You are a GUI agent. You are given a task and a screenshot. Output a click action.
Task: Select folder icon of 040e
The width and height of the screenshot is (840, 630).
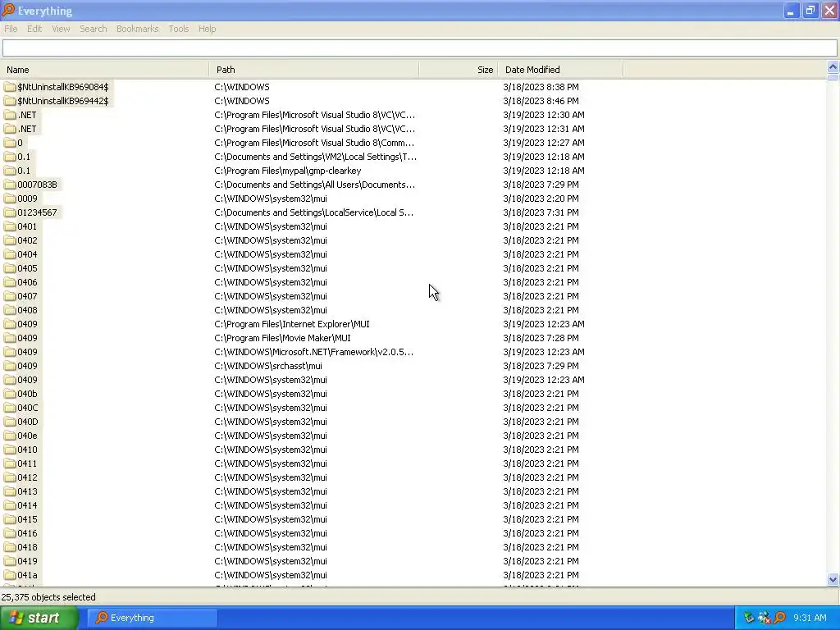pos(10,436)
